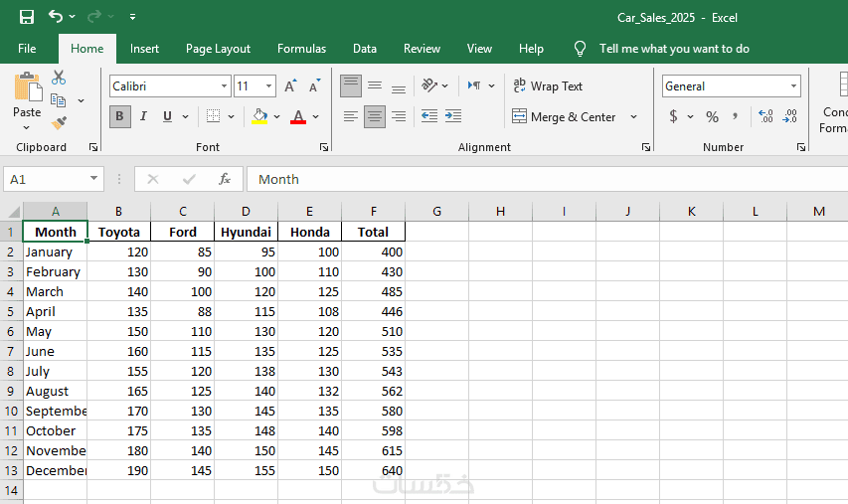Open the Number dialog launcher
This screenshot has height=504, width=848.
tap(801, 147)
